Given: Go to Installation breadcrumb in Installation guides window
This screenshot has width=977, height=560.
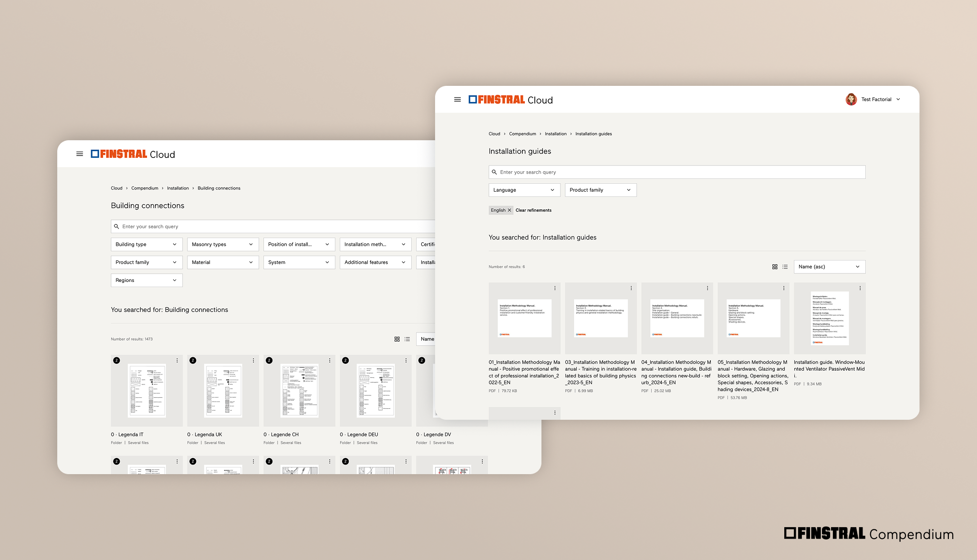Looking at the screenshot, I should (556, 134).
